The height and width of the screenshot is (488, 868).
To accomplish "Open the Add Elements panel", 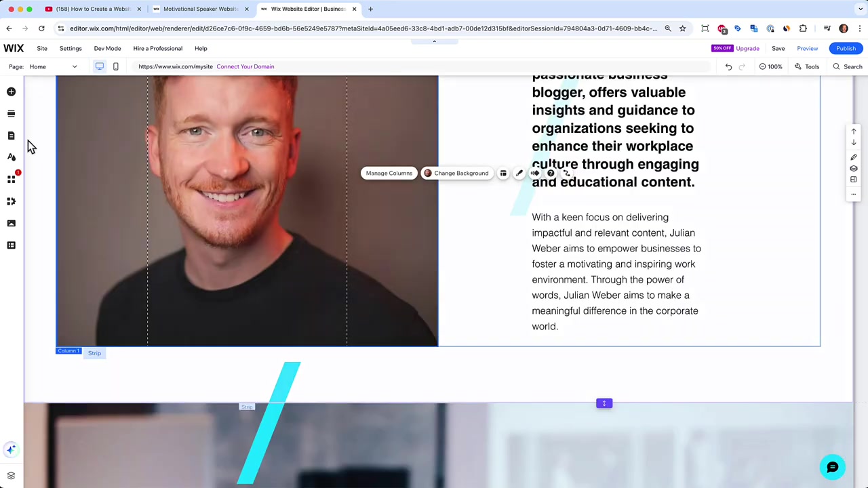I will (11, 91).
